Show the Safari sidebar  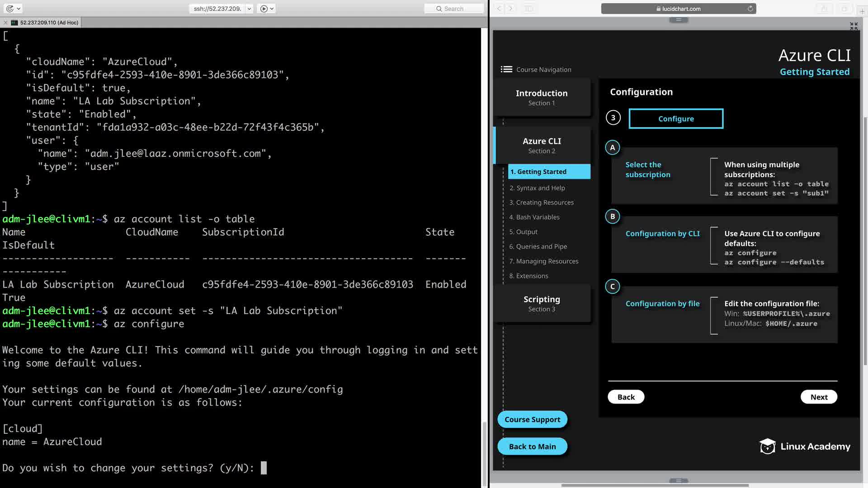click(x=528, y=9)
